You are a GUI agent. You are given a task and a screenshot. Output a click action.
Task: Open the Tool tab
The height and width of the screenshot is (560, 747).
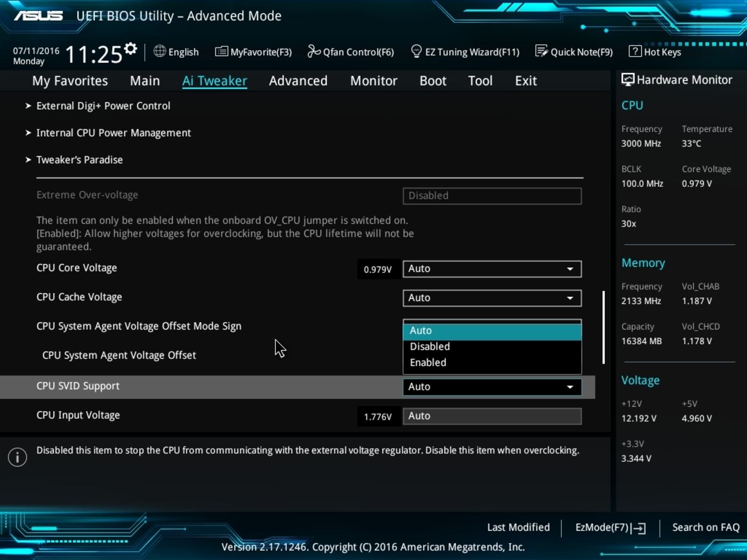480,81
